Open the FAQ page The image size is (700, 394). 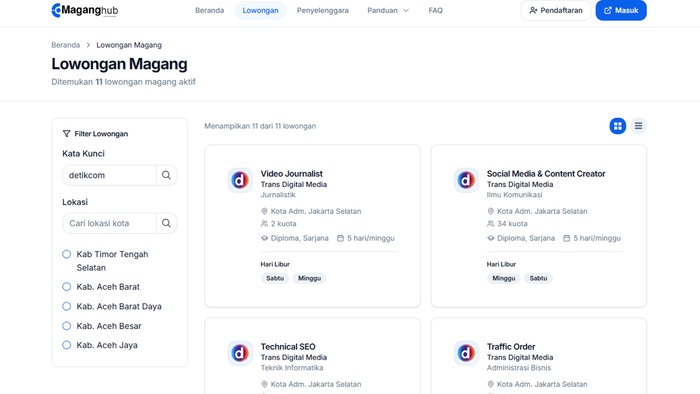point(435,10)
